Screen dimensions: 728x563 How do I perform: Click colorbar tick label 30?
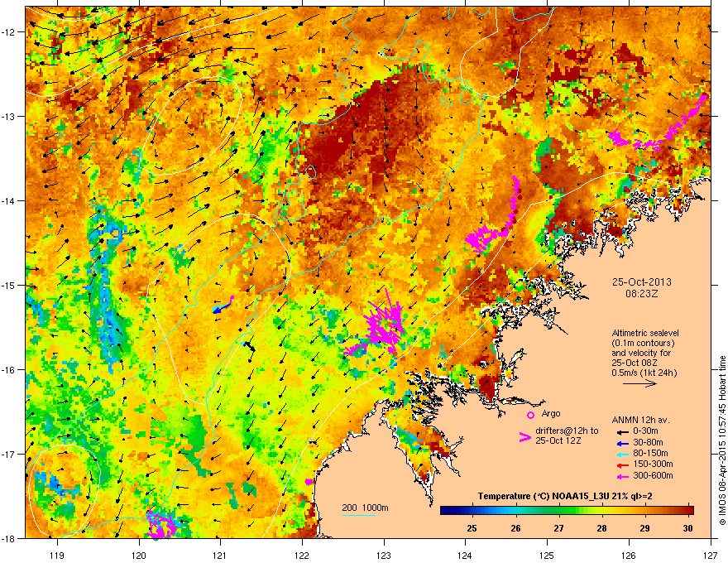[x=688, y=528]
